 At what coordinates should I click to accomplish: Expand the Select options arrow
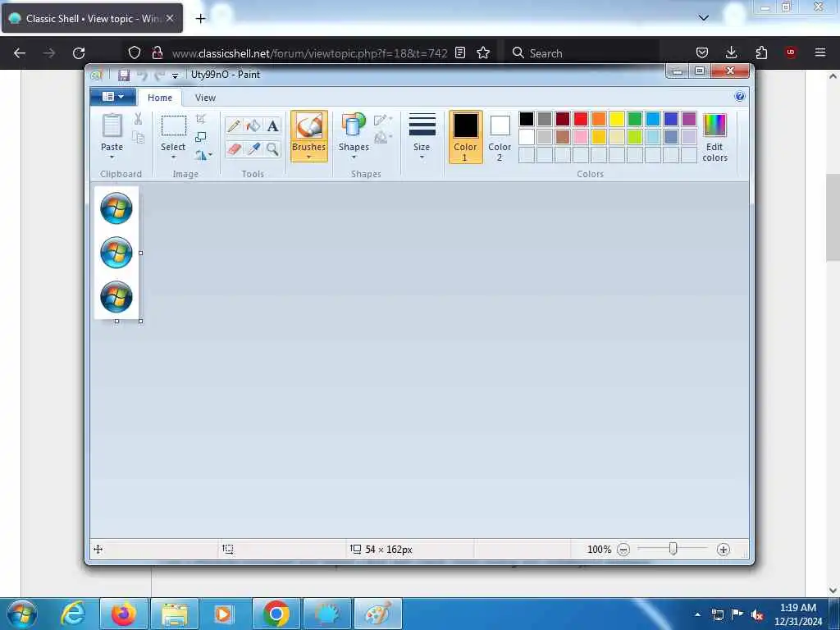[x=174, y=157]
